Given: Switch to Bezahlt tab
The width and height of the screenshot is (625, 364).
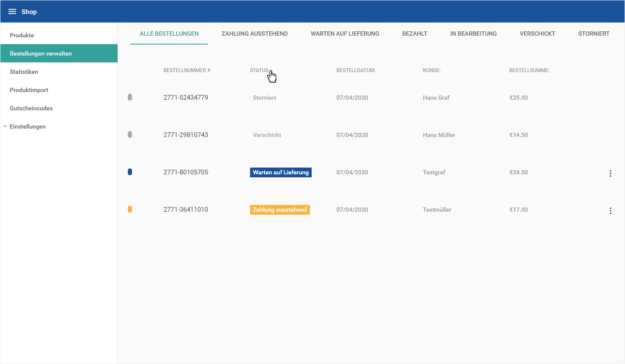Looking at the screenshot, I should click(x=415, y=34).
